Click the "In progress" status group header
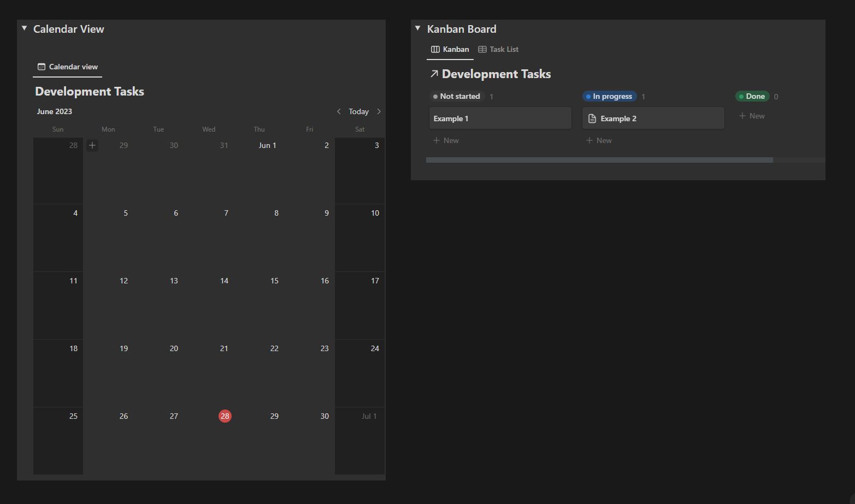 point(609,96)
